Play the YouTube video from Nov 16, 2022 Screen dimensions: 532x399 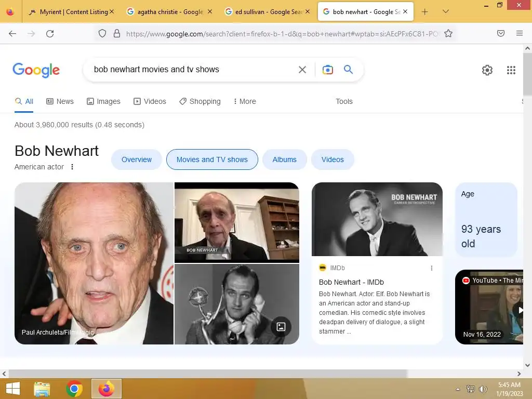click(x=489, y=307)
